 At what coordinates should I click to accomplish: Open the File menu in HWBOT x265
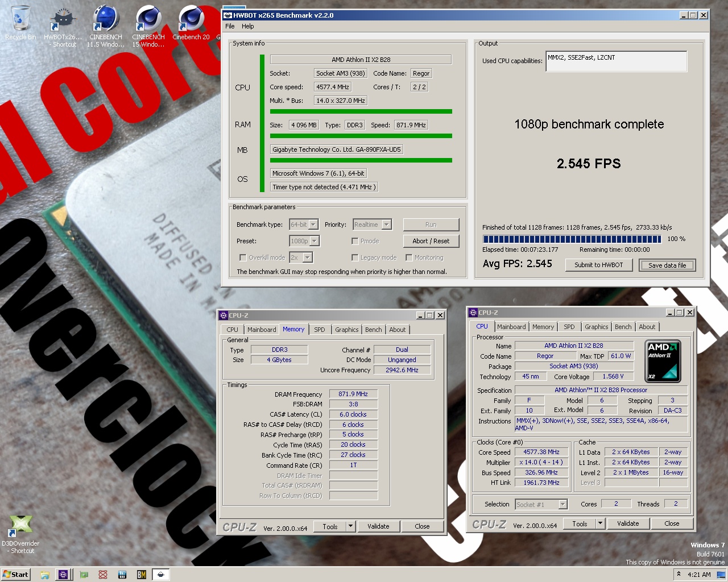click(230, 26)
